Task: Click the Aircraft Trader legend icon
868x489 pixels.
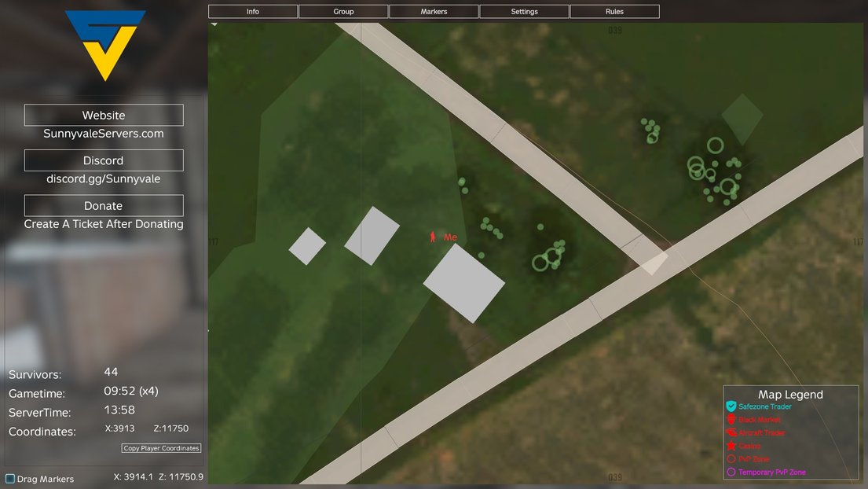Action: (x=731, y=432)
